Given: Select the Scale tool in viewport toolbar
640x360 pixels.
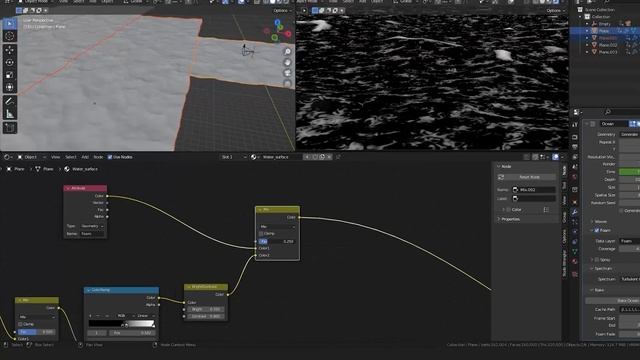Looking at the screenshot, I should tap(10, 75).
